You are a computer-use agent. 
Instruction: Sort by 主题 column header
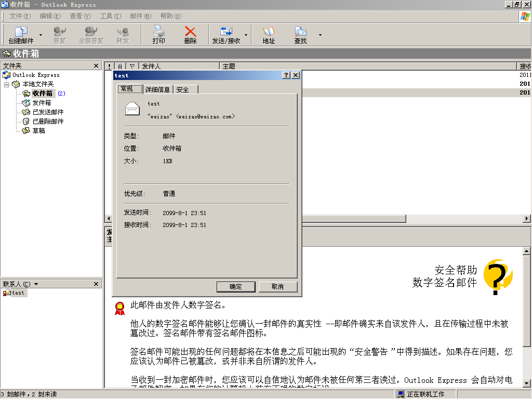368,66
